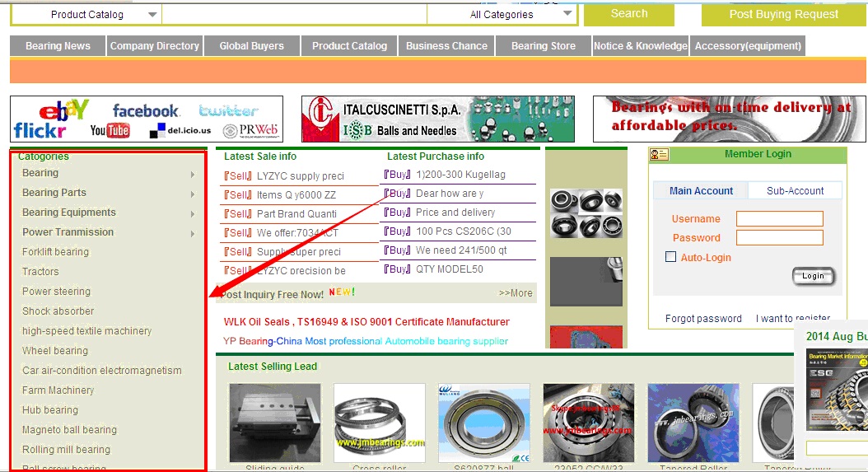Viewport: 868px width, 472px height.
Task: Open the on-time delivery bearings banner
Action: pos(730,119)
